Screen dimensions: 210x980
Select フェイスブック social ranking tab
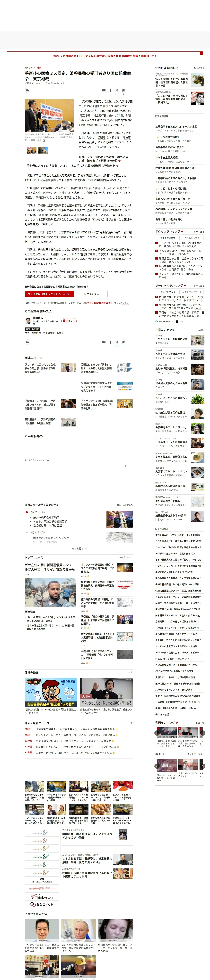168,292
